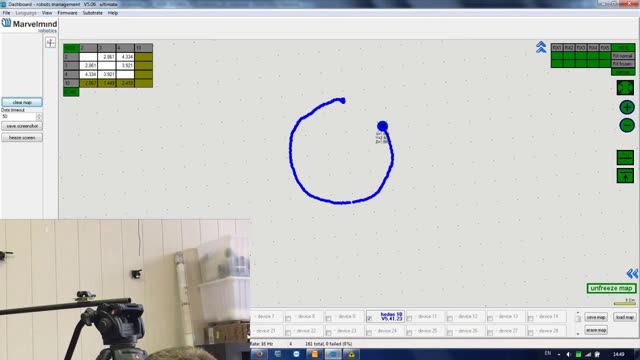Click the green up-arrow view button

(625, 176)
